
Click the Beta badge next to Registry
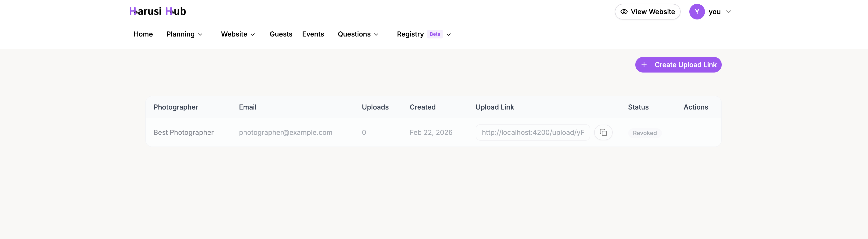435,34
